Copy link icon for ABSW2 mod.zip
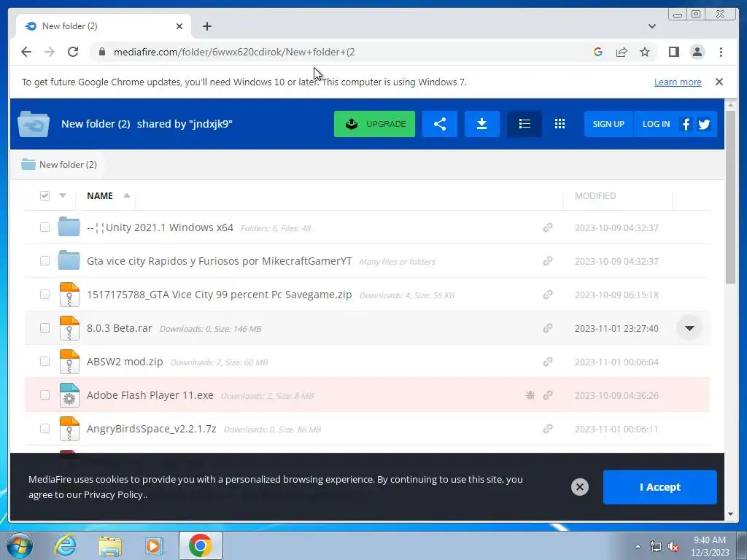Image resolution: width=747 pixels, height=560 pixels. coord(547,362)
